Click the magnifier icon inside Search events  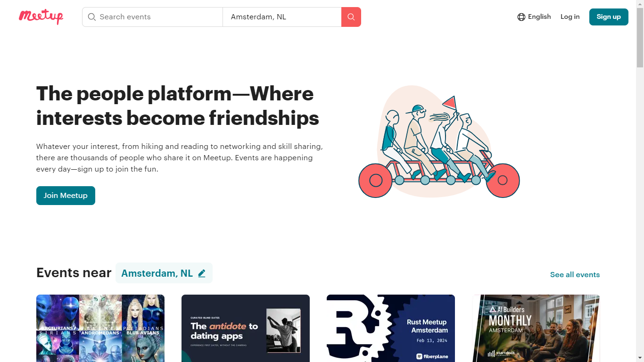coord(92,17)
